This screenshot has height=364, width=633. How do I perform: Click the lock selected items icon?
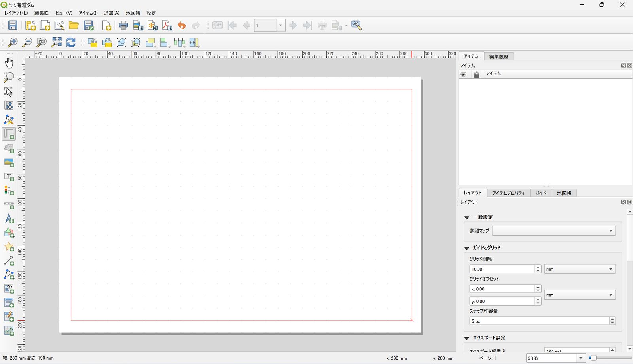click(x=92, y=42)
